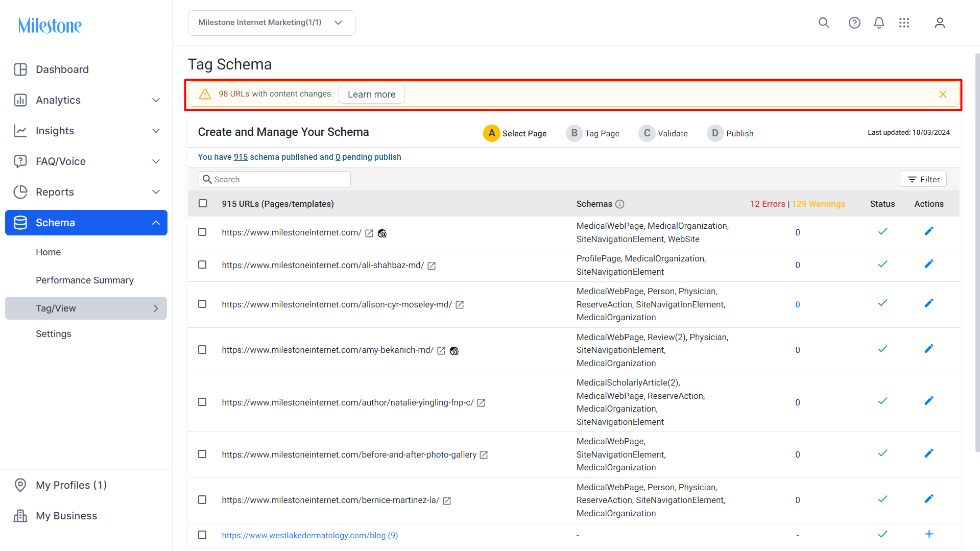Check the bernice-martinez-la row checkbox
The width and height of the screenshot is (980, 551).
click(202, 500)
